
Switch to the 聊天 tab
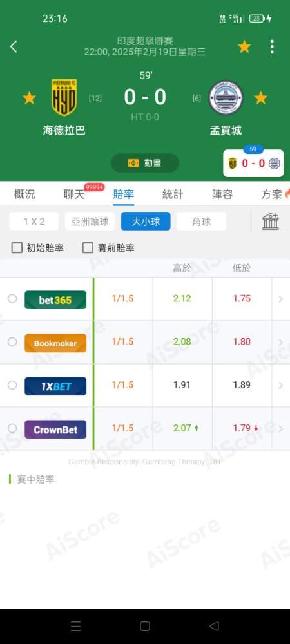point(74,194)
